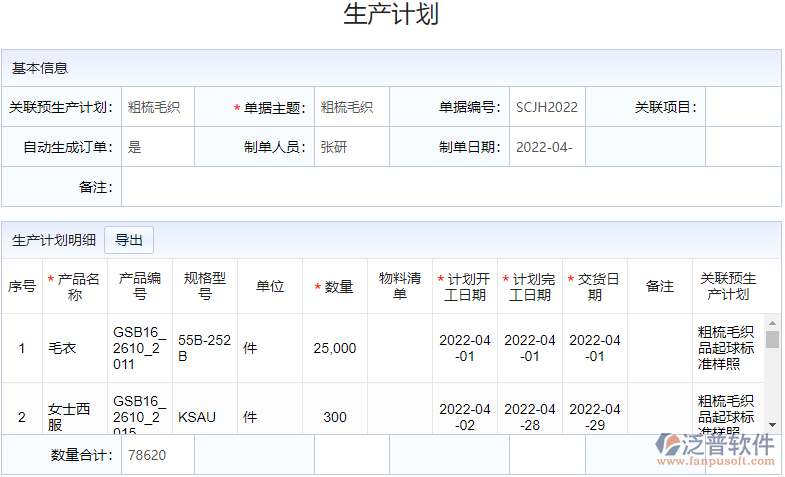Click the scrollbar up arrow in table
785x477 pixels.
772,323
